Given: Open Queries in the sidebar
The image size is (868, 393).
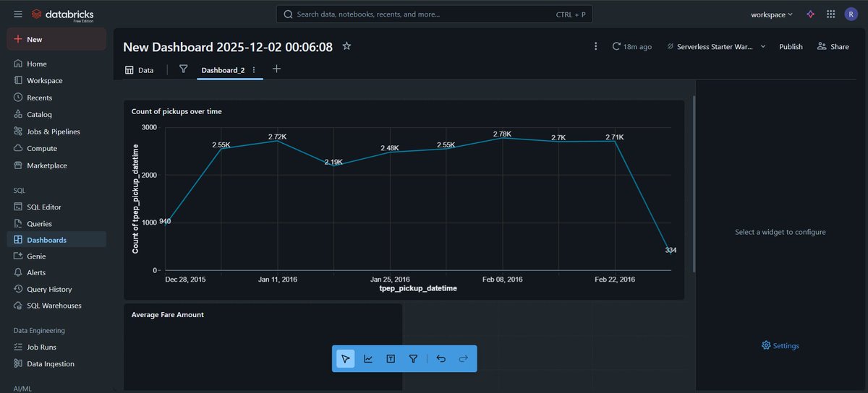Looking at the screenshot, I should pyautogui.click(x=56, y=223).
